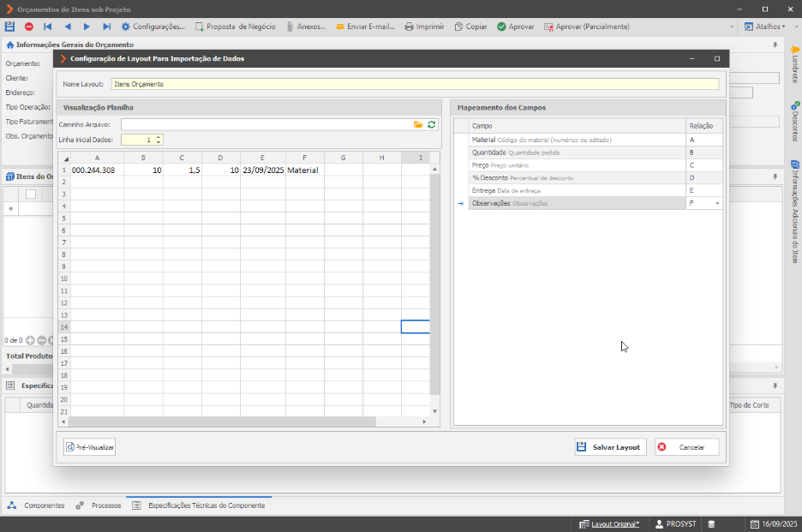Pin the Informações Gerais do Orçamento panel
The height and width of the screenshot is (532, 802).
point(775,45)
